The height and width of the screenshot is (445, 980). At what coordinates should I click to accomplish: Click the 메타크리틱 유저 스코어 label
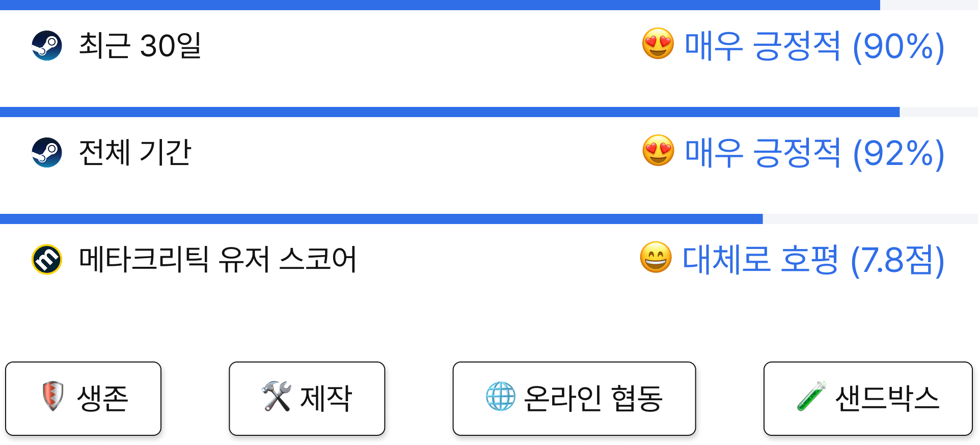pyautogui.click(x=217, y=259)
